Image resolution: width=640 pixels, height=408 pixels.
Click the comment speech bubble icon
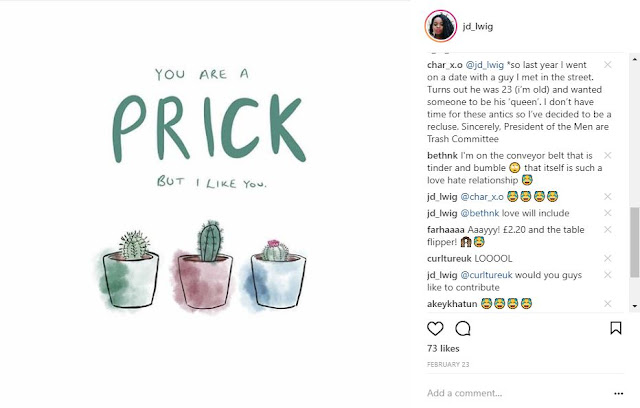(463, 328)
